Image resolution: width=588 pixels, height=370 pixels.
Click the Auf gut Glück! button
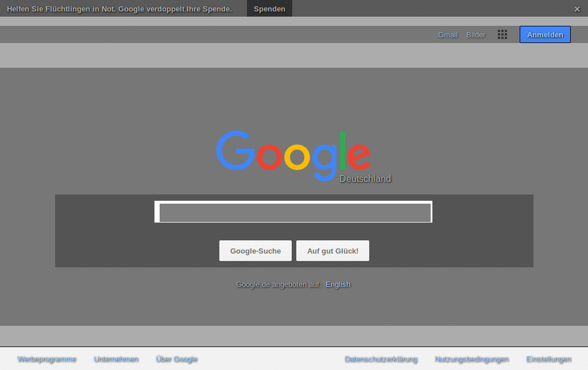[x=332, y=251]
